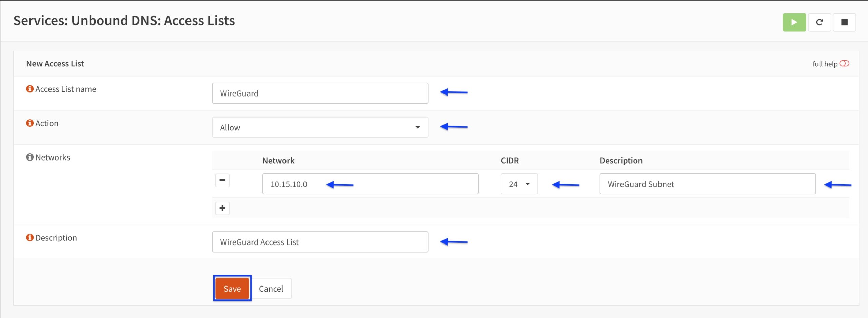Click the WireGuard Access List description input
This screenshot has width=868, height=318.
tap(320, 242)
